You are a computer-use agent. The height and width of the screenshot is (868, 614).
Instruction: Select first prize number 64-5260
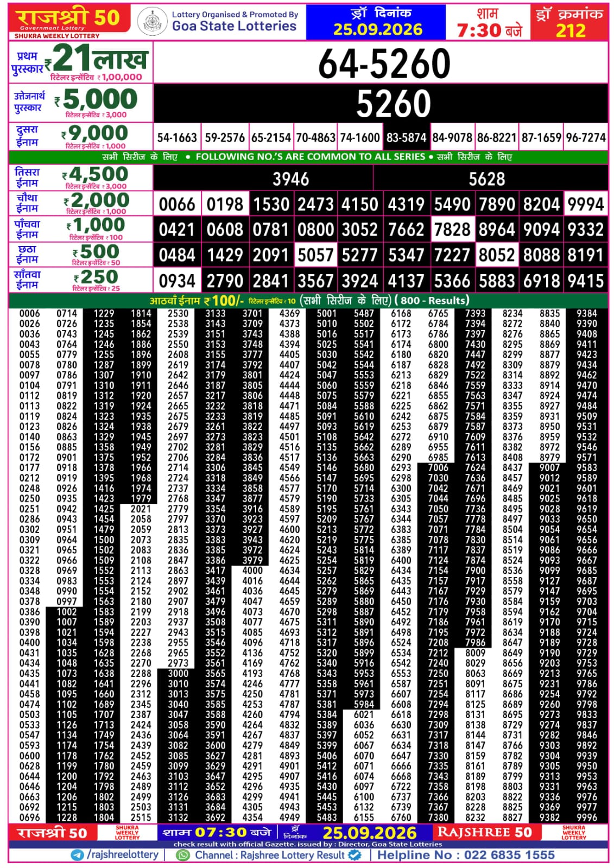click(x=384, y=64)
